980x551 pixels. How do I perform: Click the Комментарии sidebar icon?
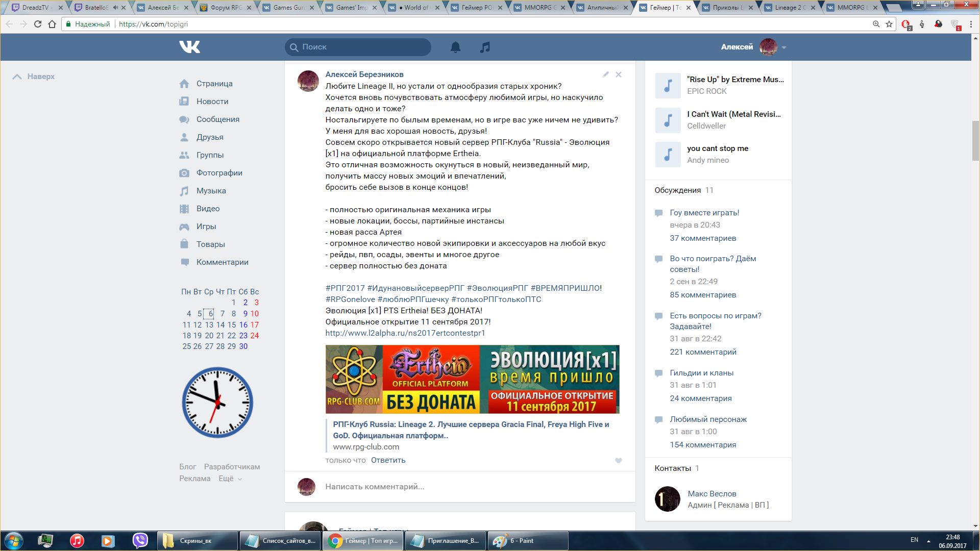(x=184, y=262)
